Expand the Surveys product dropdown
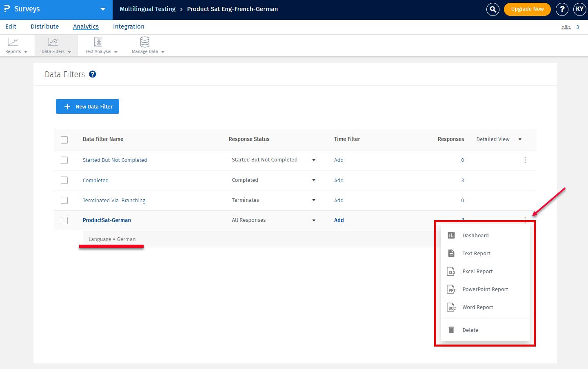 click(x=103, y=9)
